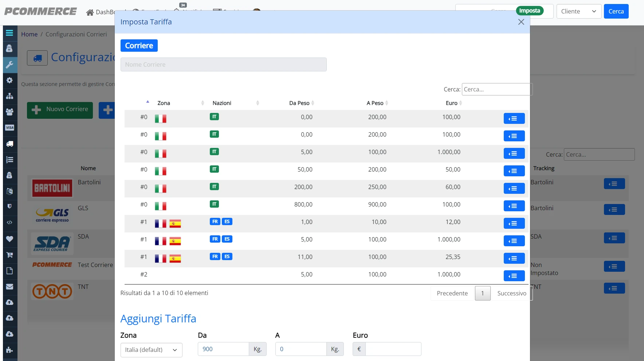Focus the Cerca field in background courier table
This screenshot has width=644, height=361.
coord(599,154)
